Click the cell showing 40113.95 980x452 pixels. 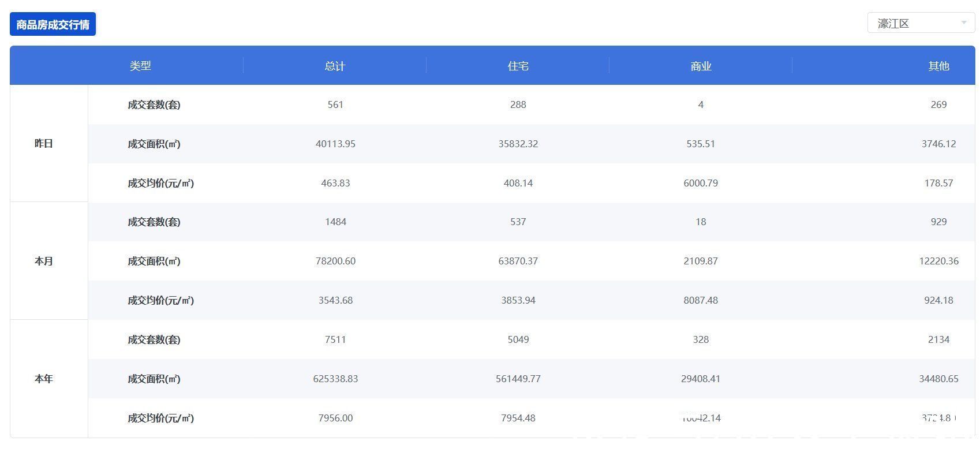pyautogui.click(x=335, y=144)
